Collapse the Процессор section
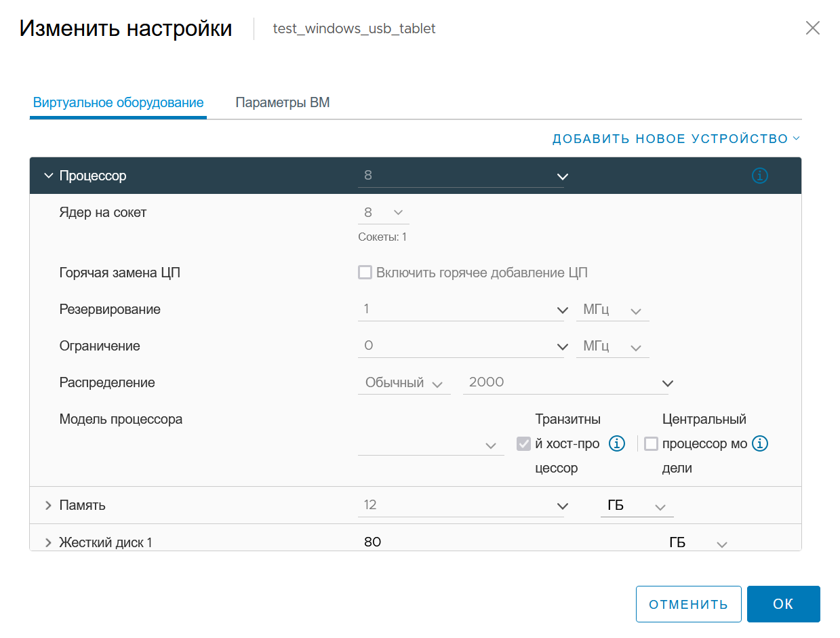 48,176
